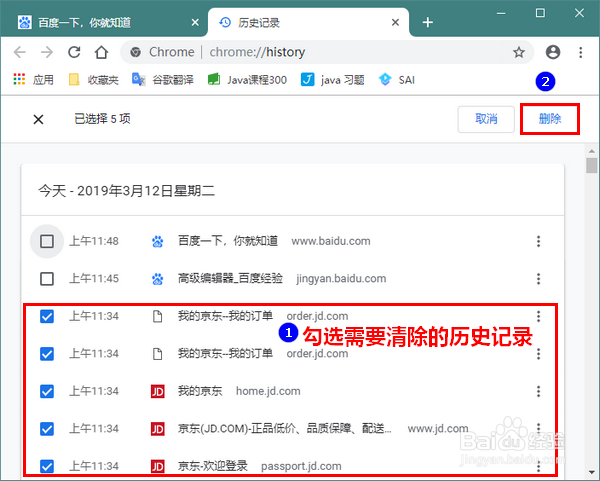Screen dimensions: 600x481
Task: Open more actions for 高级编辑器_百度经验 entry
Action: tap(538, 279)
